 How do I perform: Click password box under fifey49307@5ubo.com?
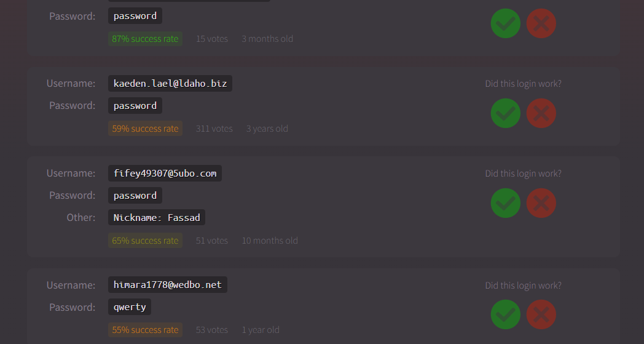click(x=135, y=196)
